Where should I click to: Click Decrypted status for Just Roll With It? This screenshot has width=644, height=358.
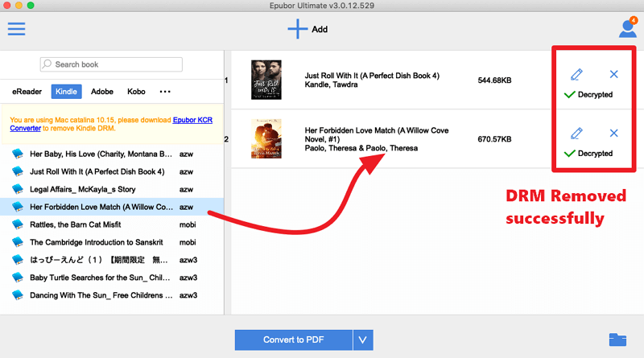tap(588, 94)
